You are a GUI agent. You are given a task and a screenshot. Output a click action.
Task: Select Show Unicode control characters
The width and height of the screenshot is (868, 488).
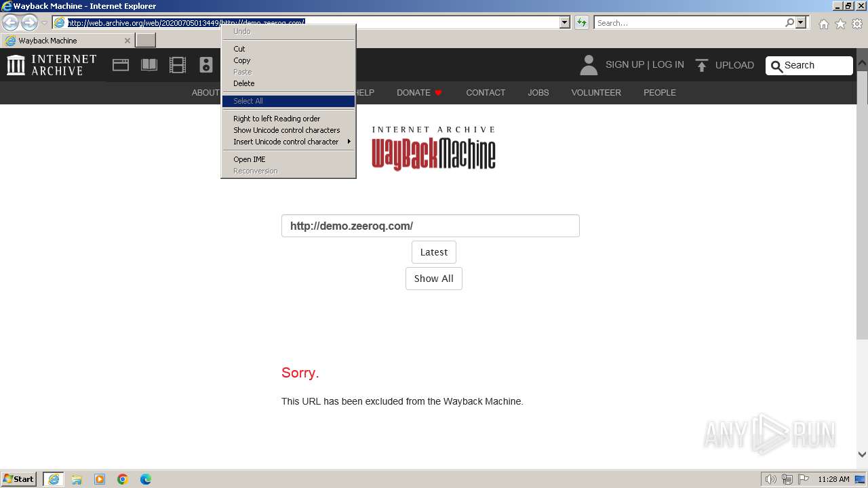pos(288,130)
